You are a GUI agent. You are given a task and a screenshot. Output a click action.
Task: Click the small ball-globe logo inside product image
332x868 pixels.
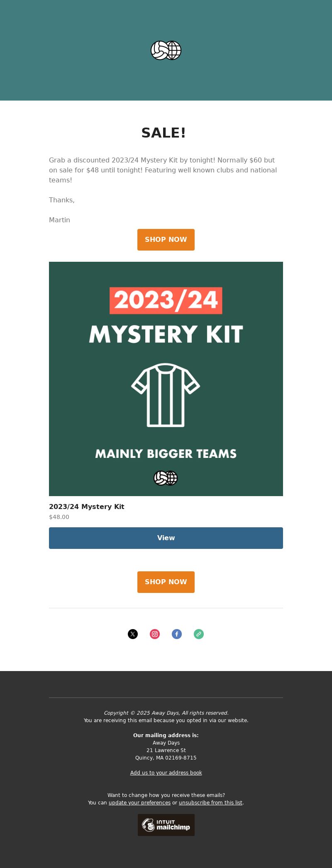[x=166, y=478]
